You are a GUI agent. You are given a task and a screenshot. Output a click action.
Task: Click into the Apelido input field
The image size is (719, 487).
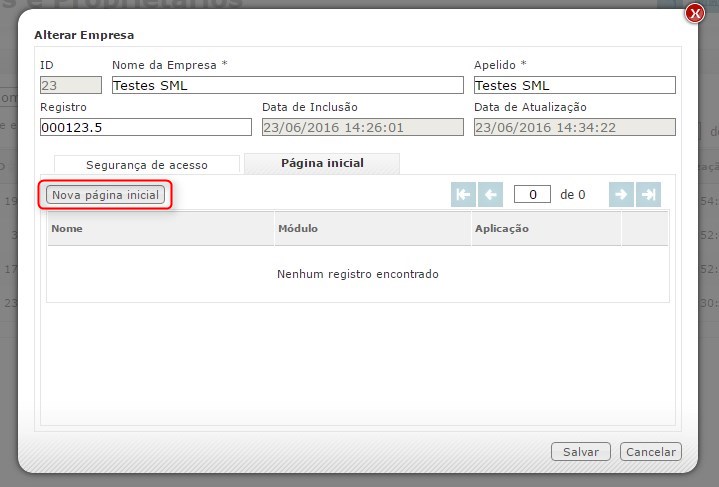pos(574,86)
